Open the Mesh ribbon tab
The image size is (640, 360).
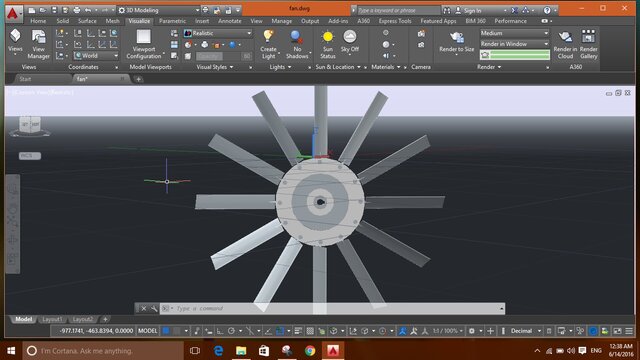112,21
